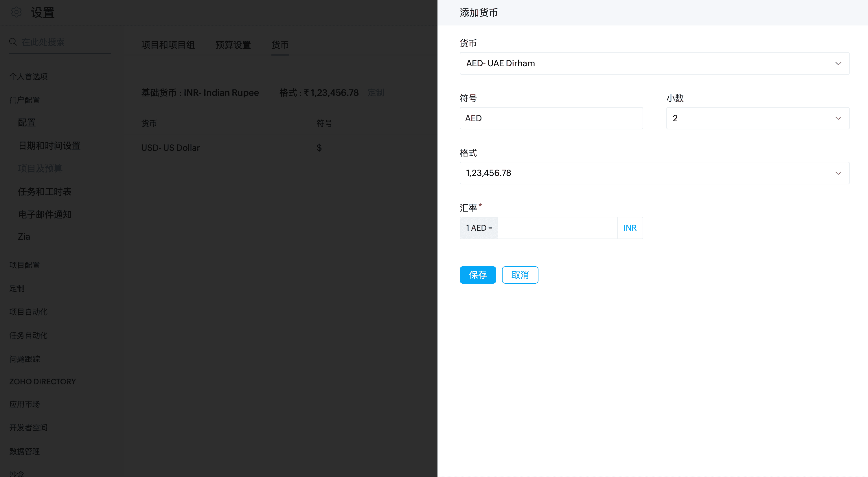Click the 在此处搜索 search field
The image size is (868, 477).
[64, 42]
